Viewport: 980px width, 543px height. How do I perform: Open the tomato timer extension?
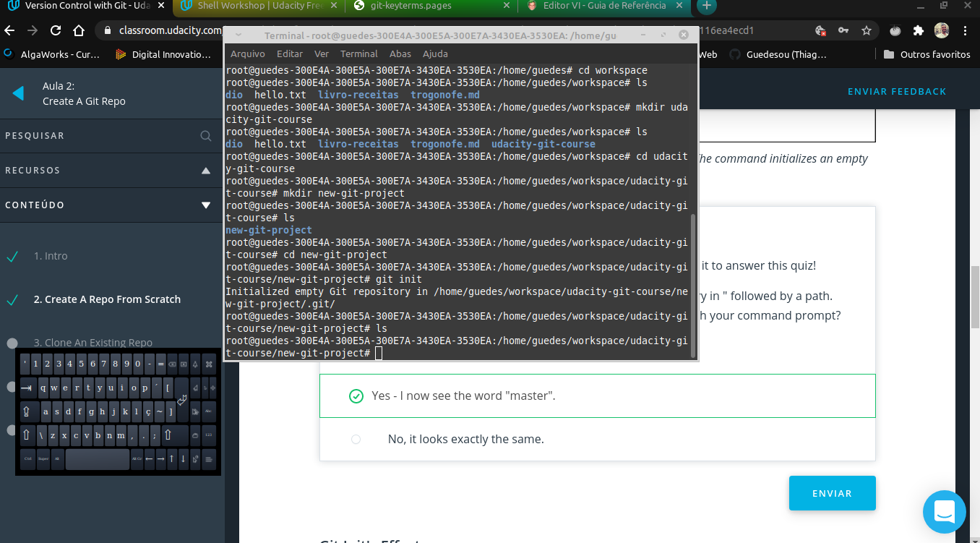895,31
